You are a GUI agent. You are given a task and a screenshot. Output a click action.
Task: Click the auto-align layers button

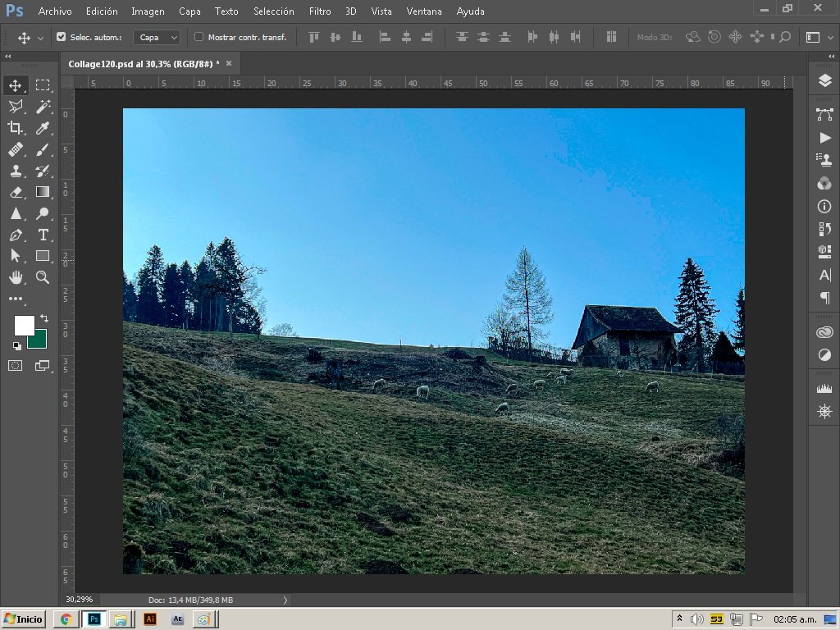[610, 37]
